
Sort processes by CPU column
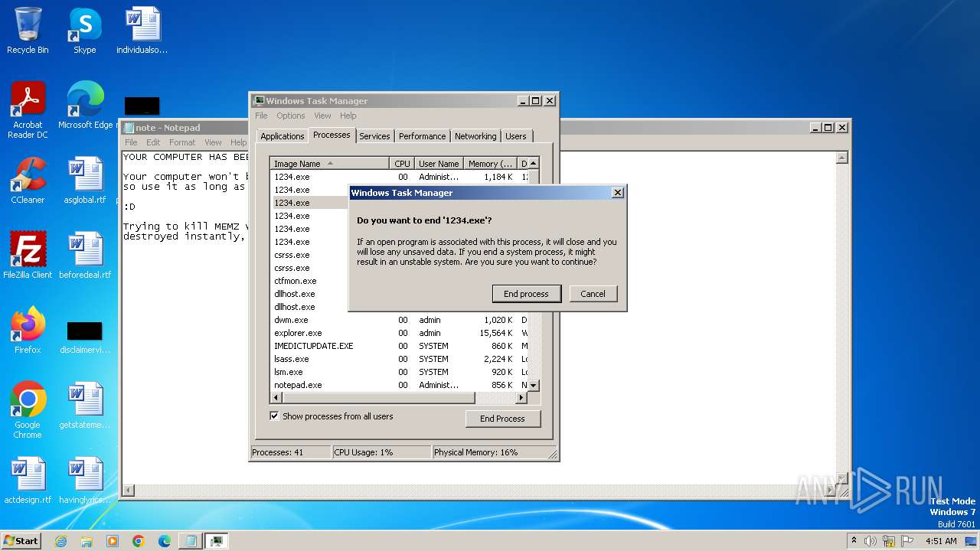[402, 163]
